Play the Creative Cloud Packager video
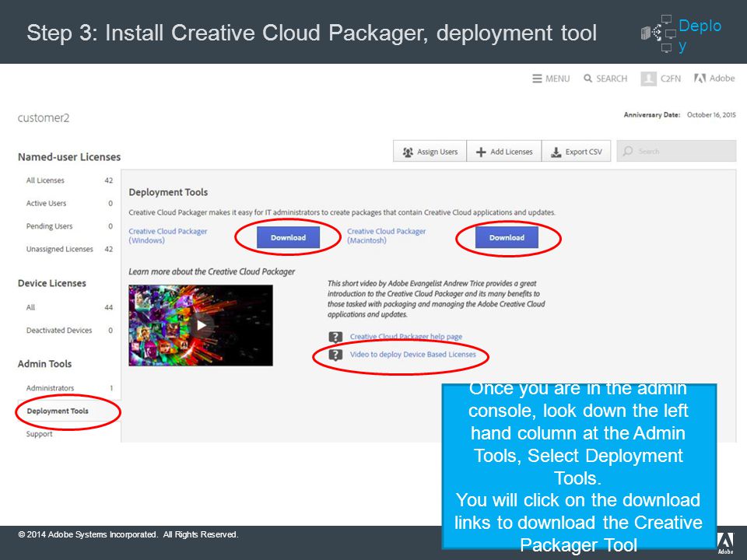 201,325
